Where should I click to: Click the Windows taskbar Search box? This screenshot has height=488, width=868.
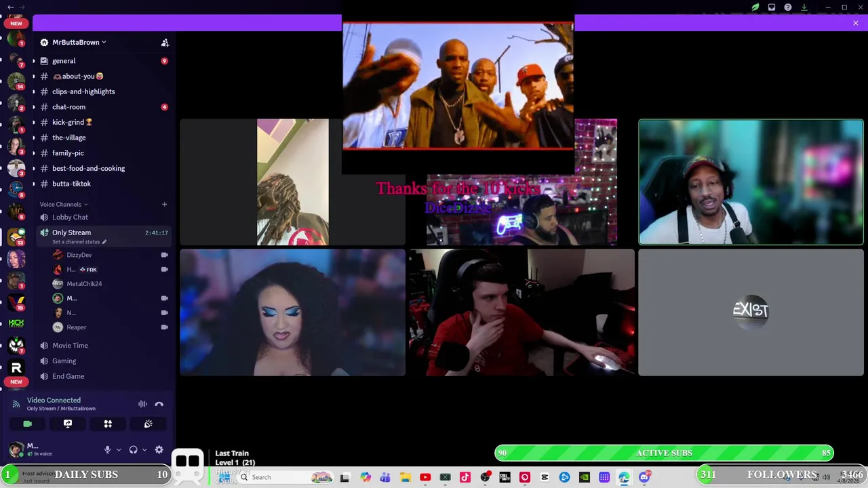(x=285, y=477)
